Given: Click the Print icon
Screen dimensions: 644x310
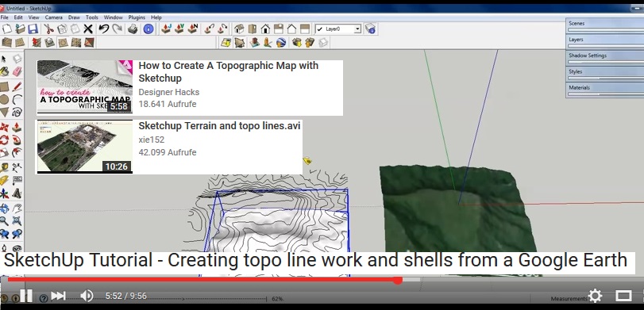Looking at the screenshot, I should [133, 29].
